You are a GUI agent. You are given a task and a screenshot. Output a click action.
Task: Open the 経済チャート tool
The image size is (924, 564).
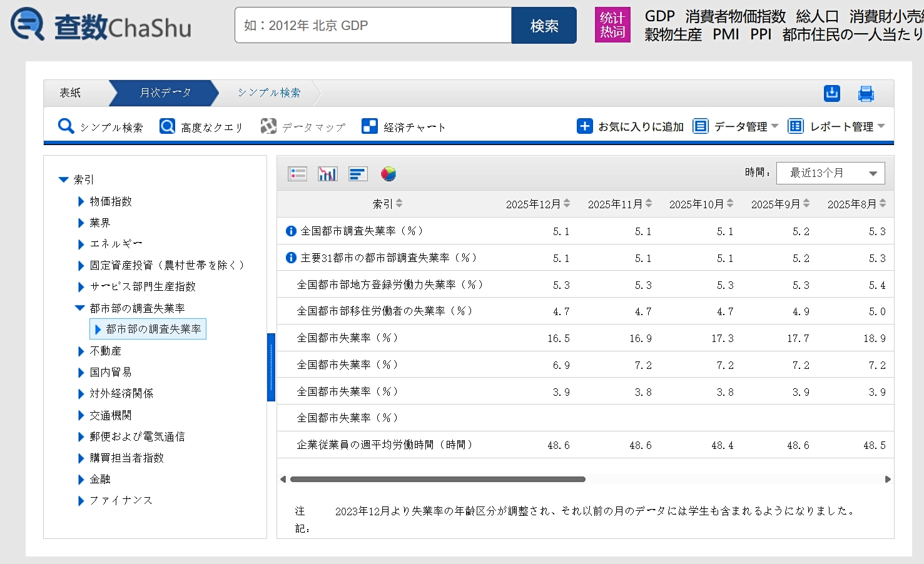[x=404, y=127]
